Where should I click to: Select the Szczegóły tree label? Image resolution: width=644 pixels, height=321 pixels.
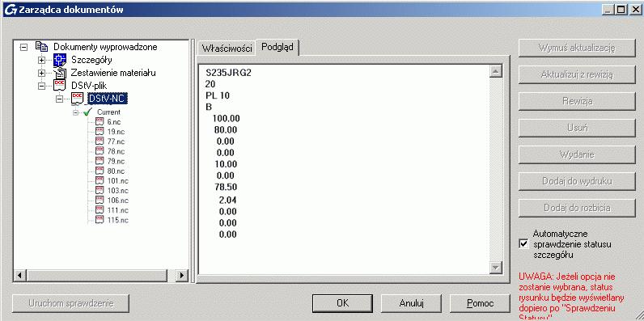click(x=91, y=60)
